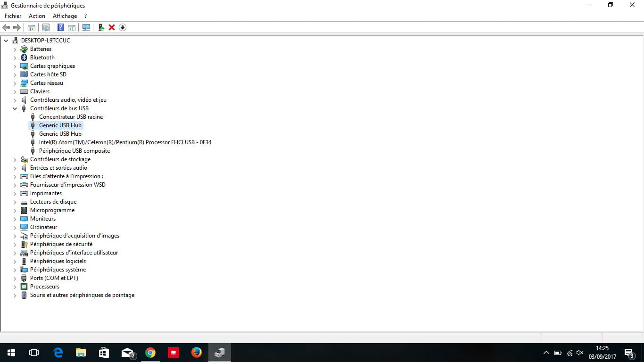
Task: Expand the Périphériques système category
Action: 15,270
